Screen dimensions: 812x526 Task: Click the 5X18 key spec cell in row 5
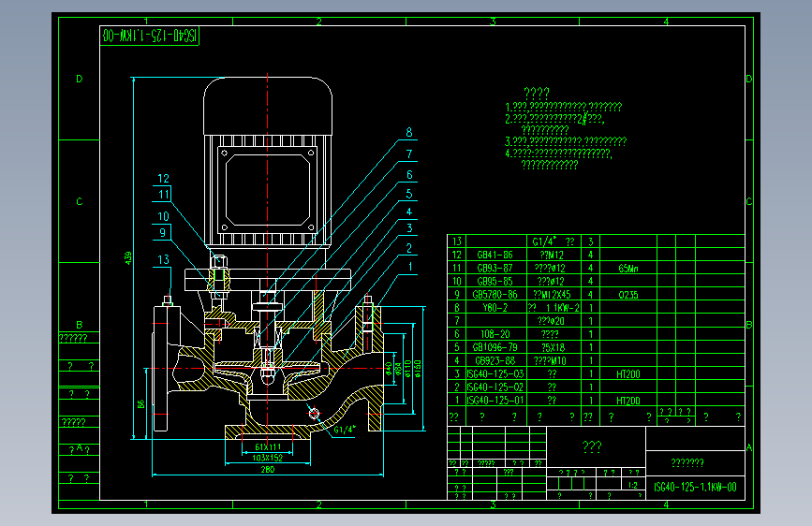[x=553, y=347]
